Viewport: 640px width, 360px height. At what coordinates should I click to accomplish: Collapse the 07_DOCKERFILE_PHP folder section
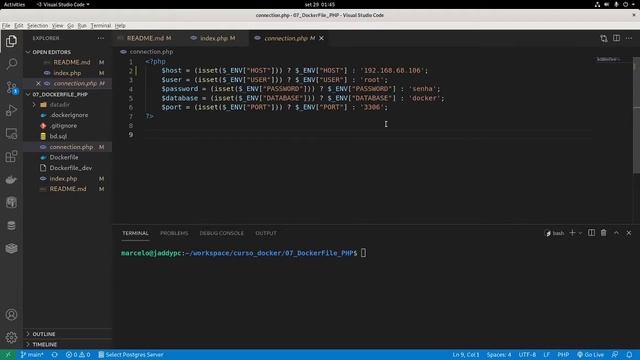[28, 94]
